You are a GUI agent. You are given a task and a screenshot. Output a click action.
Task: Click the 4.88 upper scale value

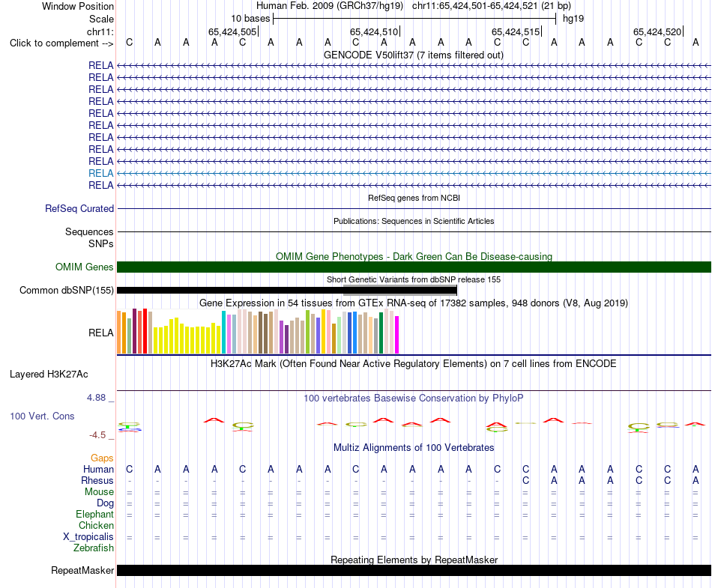click(x=96, y=398)
